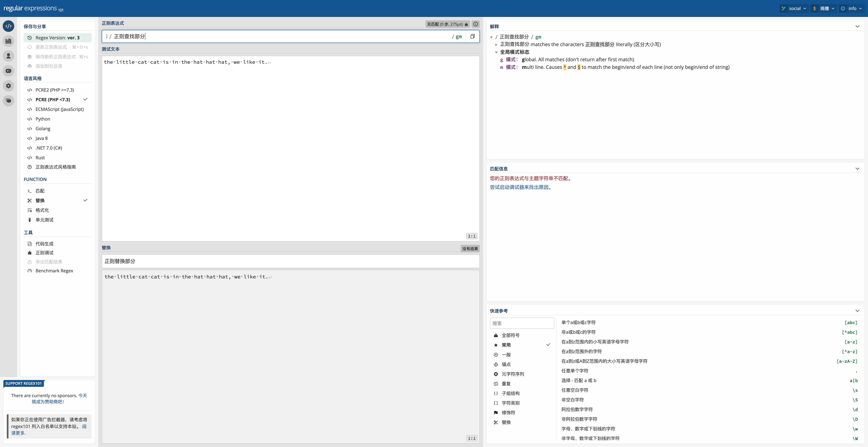Open the regex editor sidebar icon
This screenshot has width=868, height=447.
[x=8, y=26]
